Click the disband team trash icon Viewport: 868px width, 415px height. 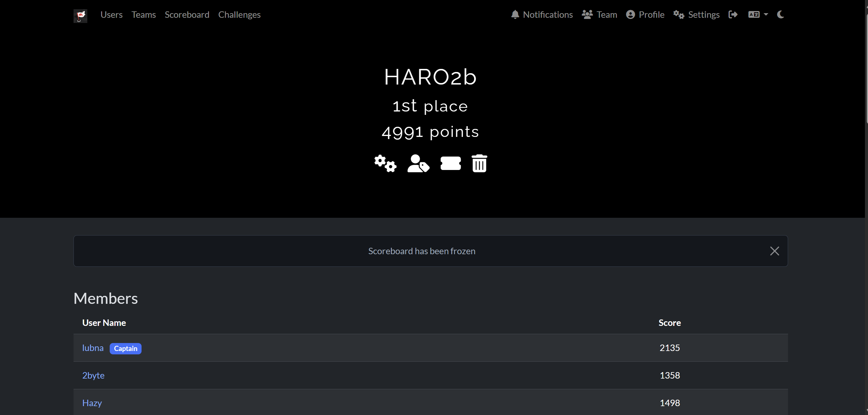coord(479,164)
